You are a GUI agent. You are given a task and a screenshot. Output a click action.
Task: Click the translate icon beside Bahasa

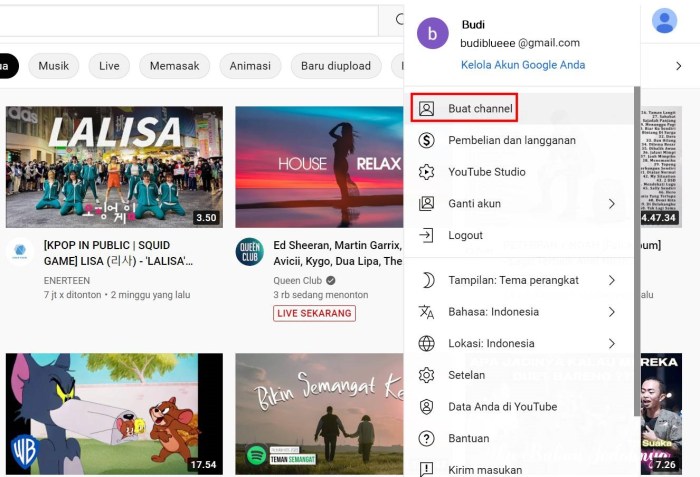click(426, 312)
